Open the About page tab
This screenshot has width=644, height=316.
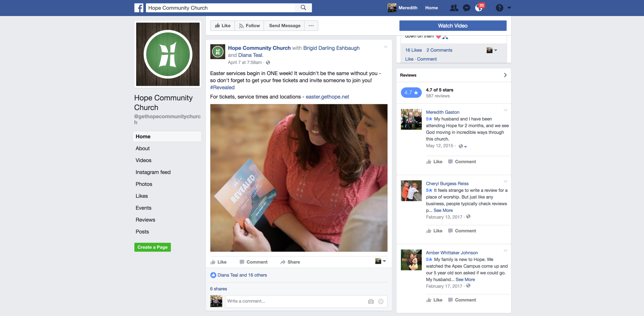[x=142, y=148]
